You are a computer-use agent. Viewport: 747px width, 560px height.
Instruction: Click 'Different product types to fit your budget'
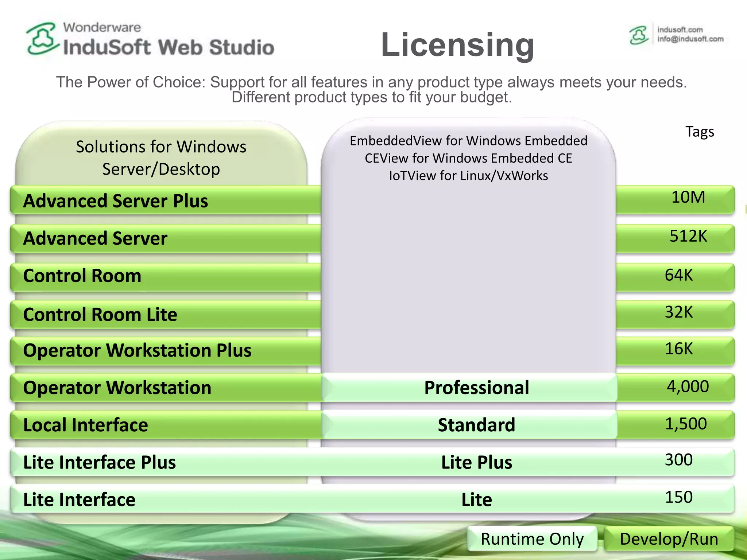coord(372,97)
